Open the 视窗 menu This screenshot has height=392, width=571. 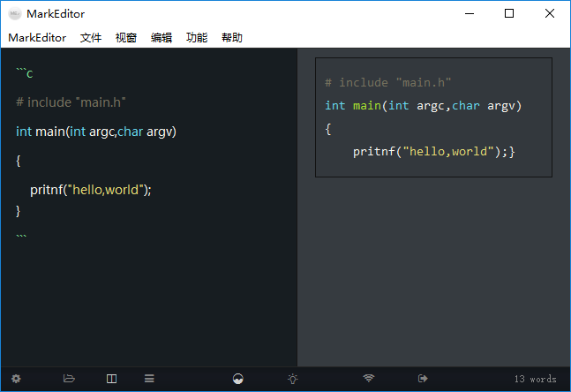click(126, 38)
